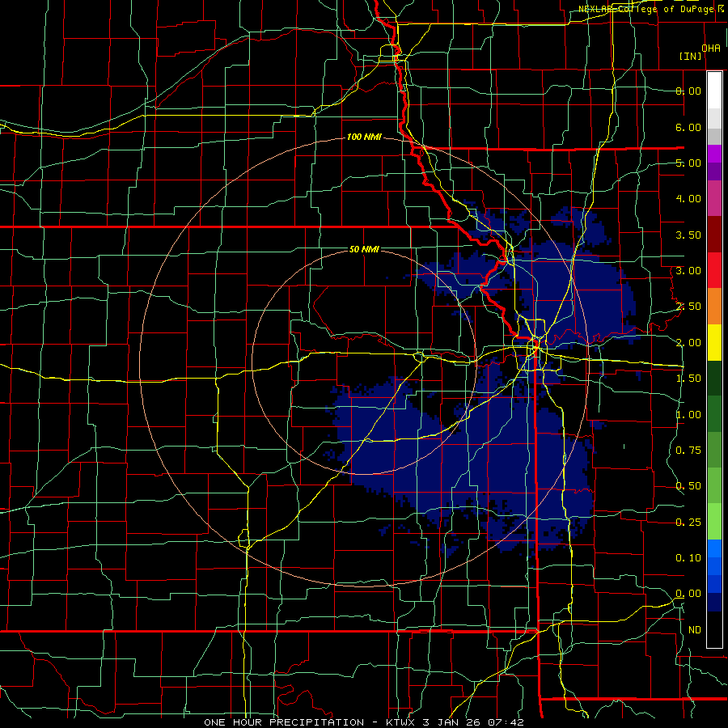Pick the dark red legend swatch near 3.50
This screenshot has height=728, width=728.
tap(714, 235)
